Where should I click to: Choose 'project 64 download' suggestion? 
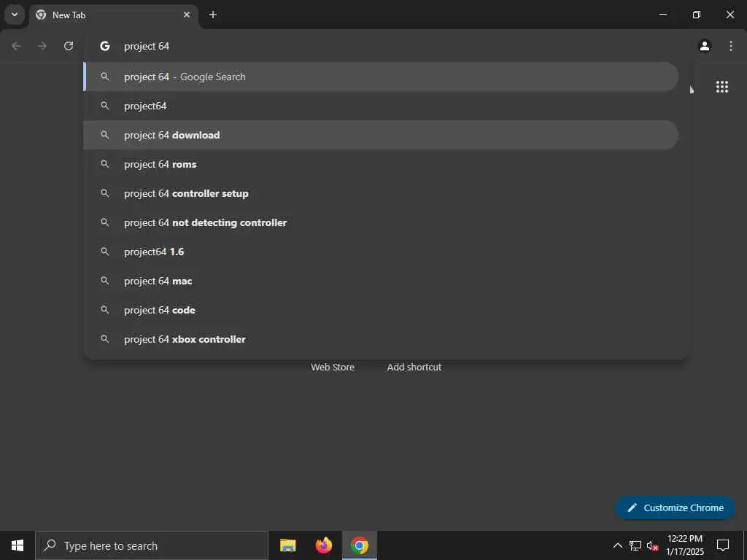coord(381,135)
